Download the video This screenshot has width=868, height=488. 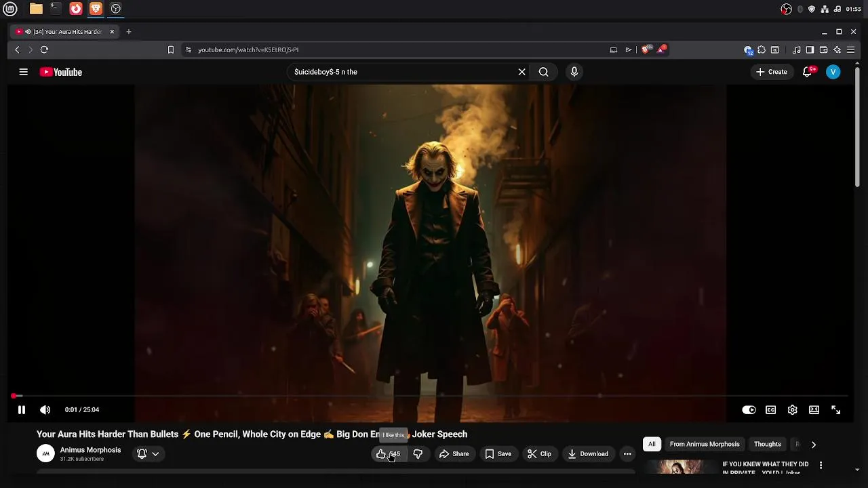(x=588, y=454)
